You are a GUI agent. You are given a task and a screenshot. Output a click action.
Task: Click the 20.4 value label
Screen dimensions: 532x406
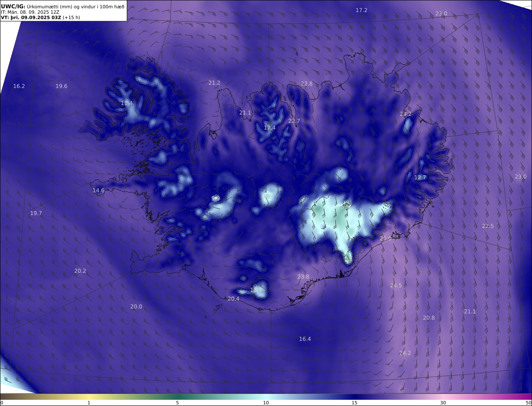[x=234, y=298]
